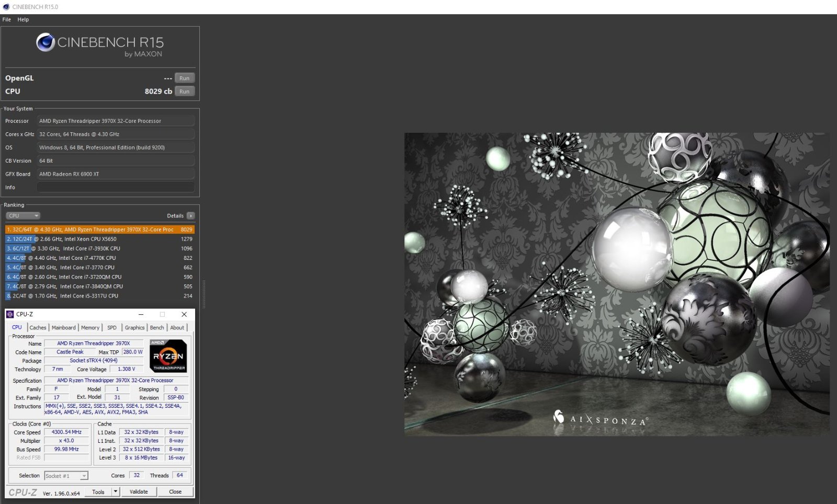837x504 pixels.
Task: Click the Core Voltage value 1.308 V
Action: point(126,369)
